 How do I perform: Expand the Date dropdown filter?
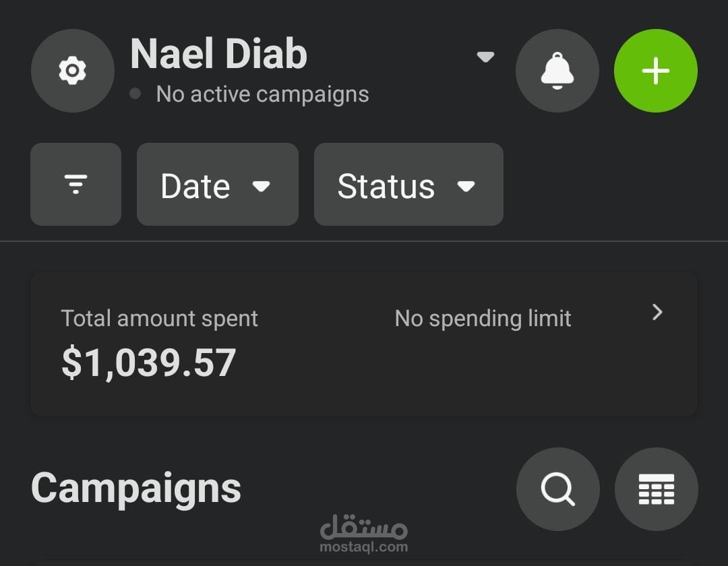[217, 185]
